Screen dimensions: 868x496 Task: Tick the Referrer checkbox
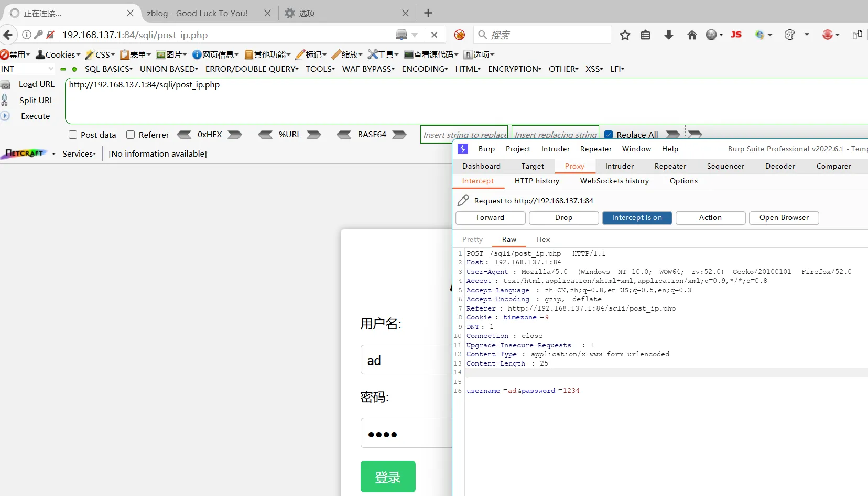point(131,135)
